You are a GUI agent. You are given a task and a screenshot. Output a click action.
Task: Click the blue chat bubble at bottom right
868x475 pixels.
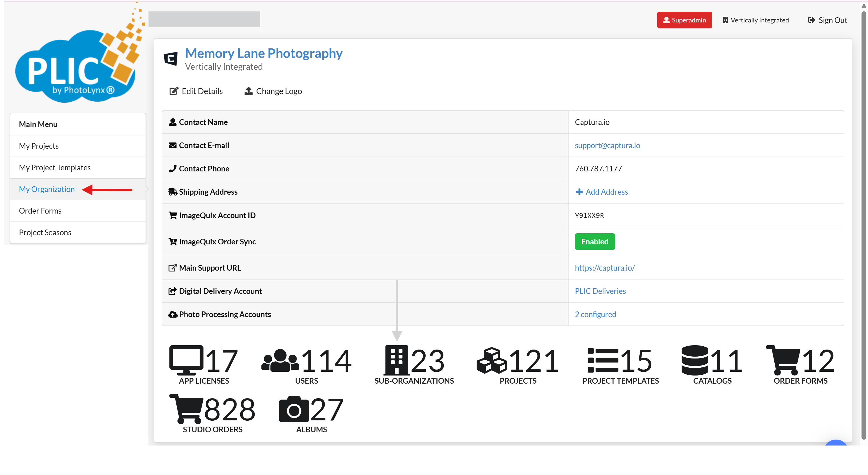point(836,442)
